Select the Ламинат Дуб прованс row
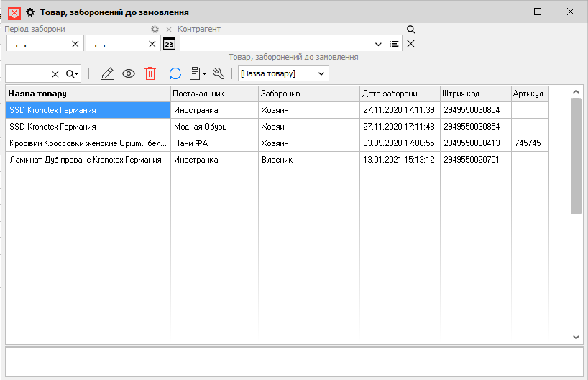The image size is (588, 380). coord(85,160)
